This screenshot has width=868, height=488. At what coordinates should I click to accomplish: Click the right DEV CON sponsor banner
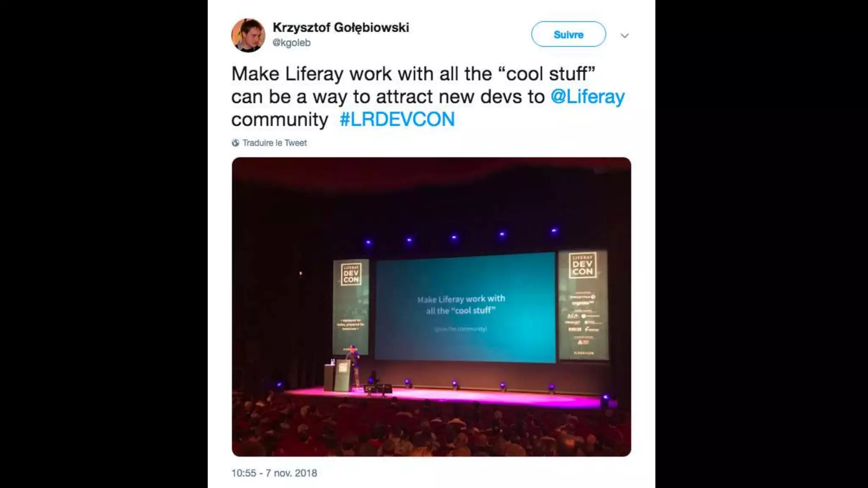point(583,304)
